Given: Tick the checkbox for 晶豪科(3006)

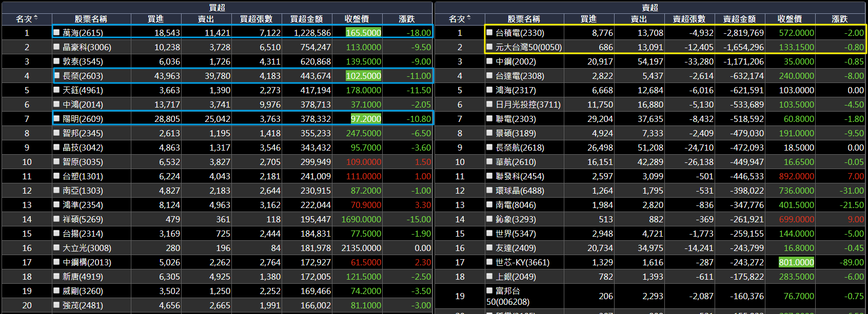Looking at the screenshot, I should (x=57, y=47).
